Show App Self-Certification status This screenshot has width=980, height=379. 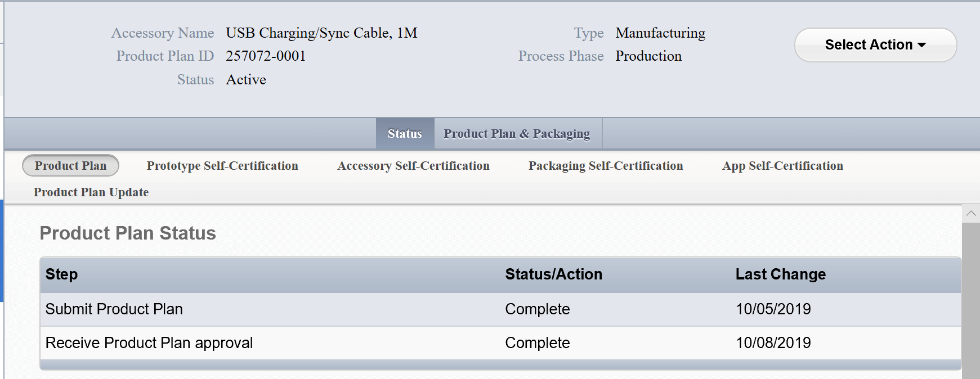pos(782,166)
